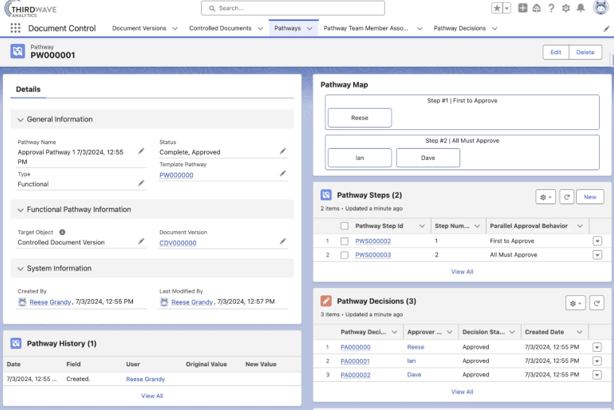
Task: Click the edit navigation pencil icon
Action: point(606,28)
